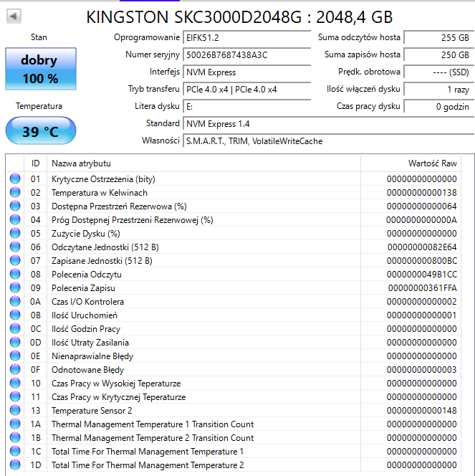Image resolution: width=475 pixels, height=476 pixels.
Task: Select attribute name 'Odnotowane Błędy'
Action: click(x=87, y=370)
